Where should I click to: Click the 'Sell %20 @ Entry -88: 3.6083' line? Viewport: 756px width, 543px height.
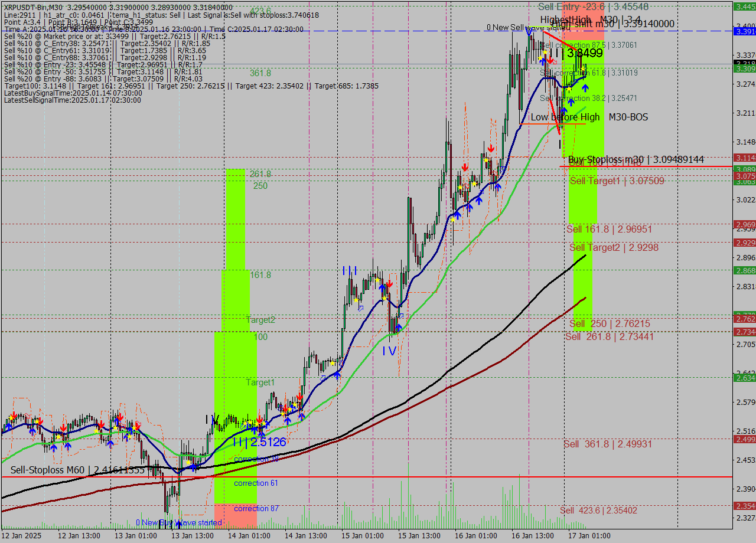[103, 78]
